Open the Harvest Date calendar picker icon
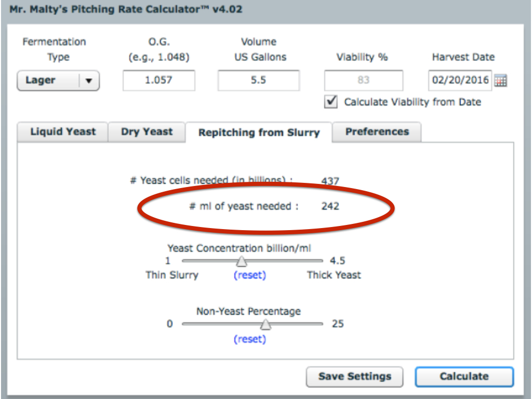This screenshot has width=532, height=399. click(x=500, y=81)
